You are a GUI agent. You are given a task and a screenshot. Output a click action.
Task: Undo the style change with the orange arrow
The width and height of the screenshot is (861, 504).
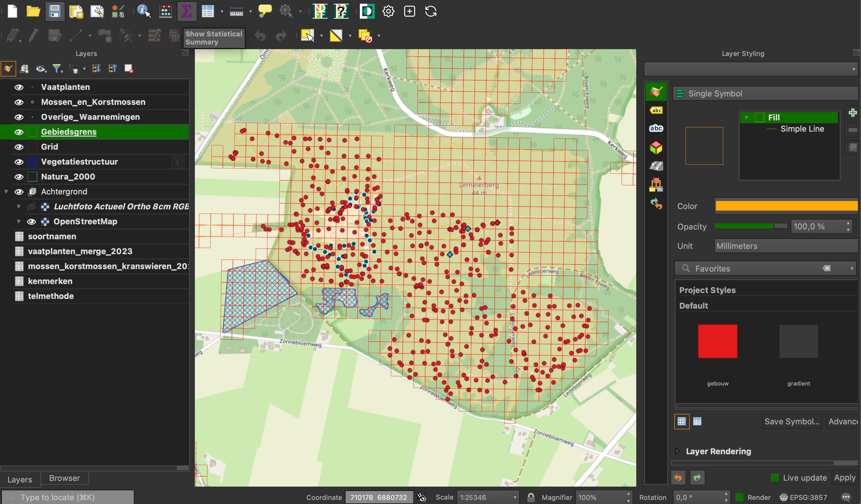pos(678,477)
